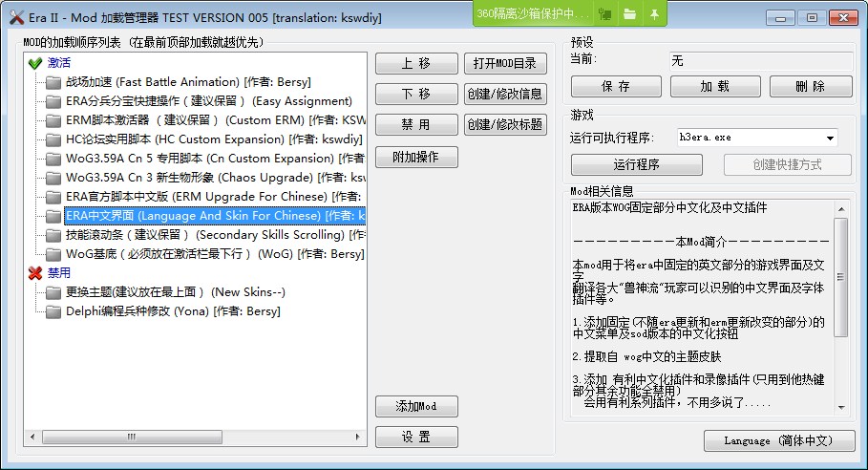
Task: Click the Mod info scroll down arrow
Action: pyautogui.click(x=841, y=408)
